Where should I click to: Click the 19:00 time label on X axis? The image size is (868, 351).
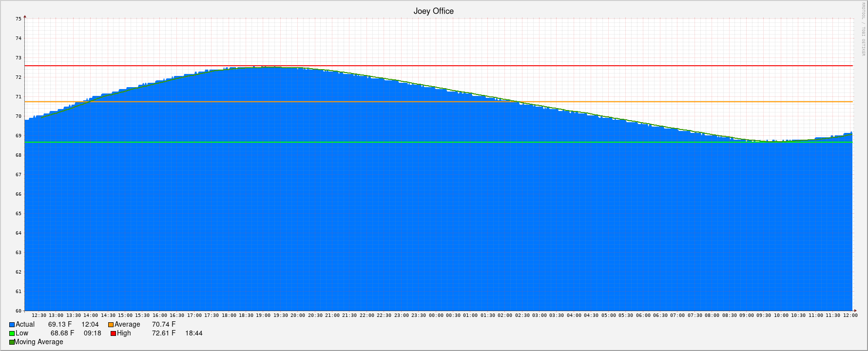263,315
